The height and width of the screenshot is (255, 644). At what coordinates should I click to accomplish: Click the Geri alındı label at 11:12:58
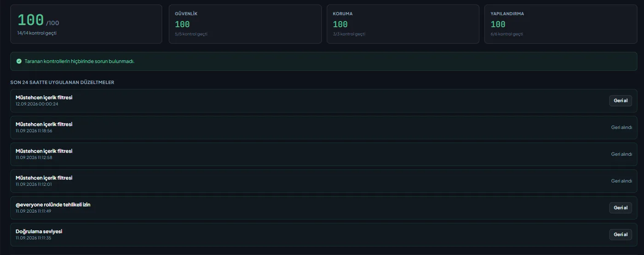[x=621, y=154]
